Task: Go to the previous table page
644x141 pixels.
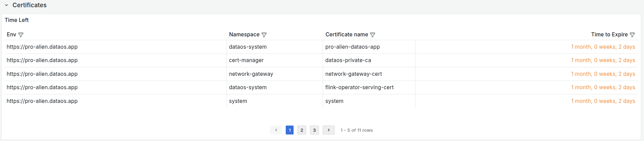Action: [x=276, y=130]
